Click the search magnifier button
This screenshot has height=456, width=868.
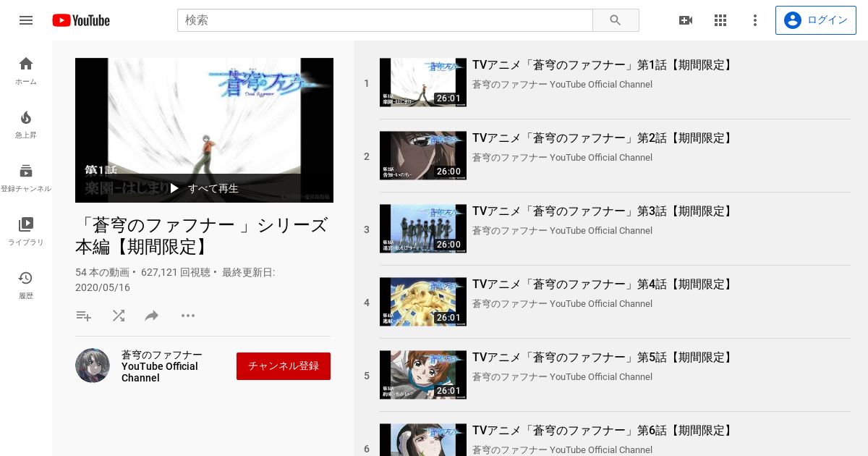tap(616, 20)
